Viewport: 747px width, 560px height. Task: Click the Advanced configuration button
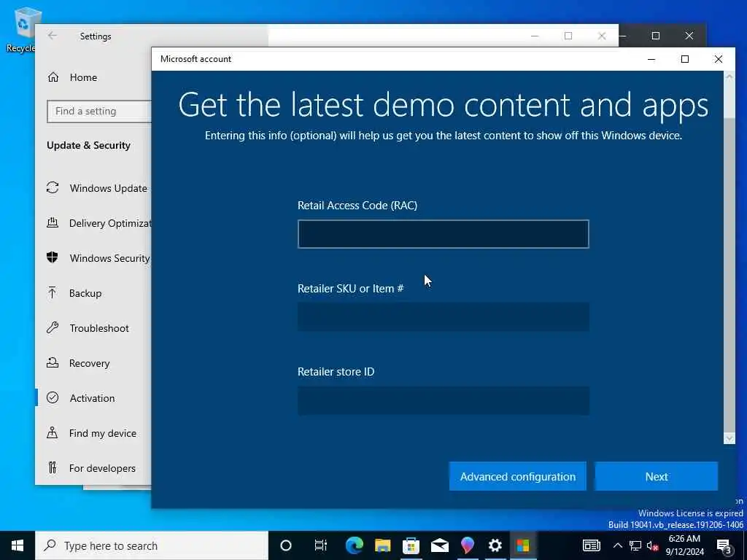518,476
